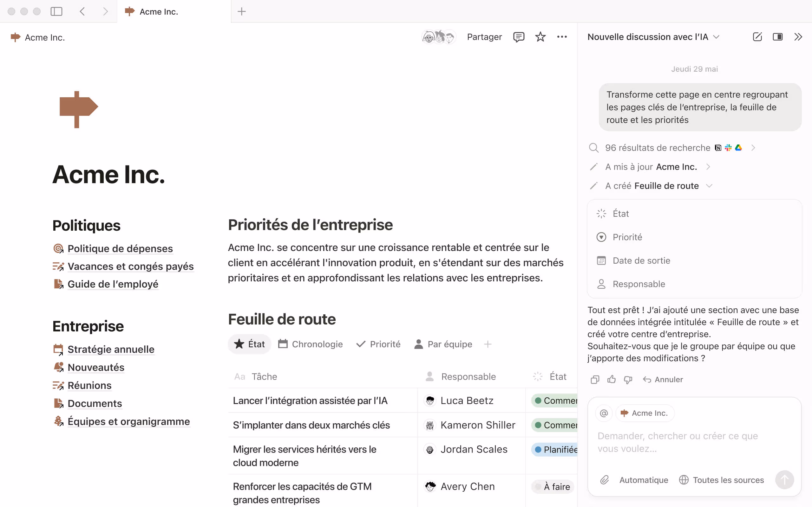Viewport: 812px width, 507px height.
Task: Give thumbs down to AI response
Action: (628, 380)
